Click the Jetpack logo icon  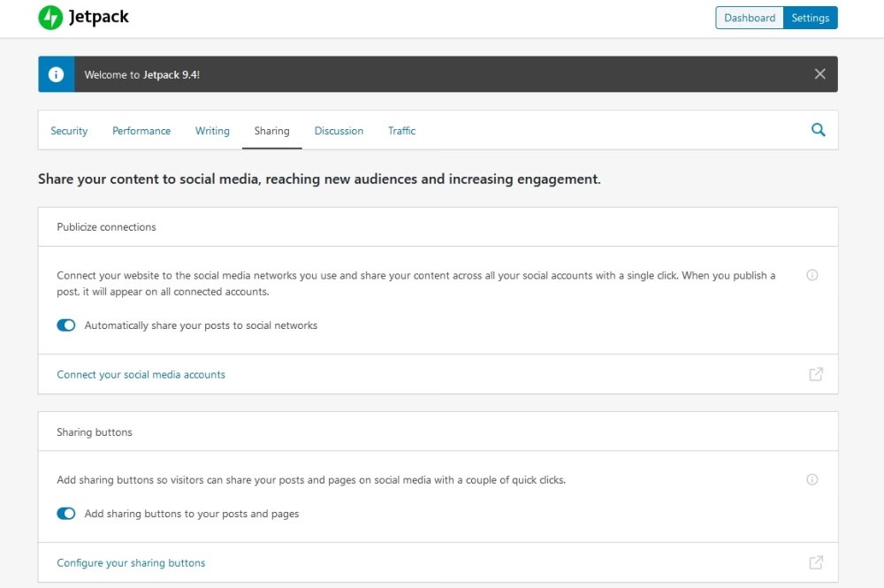(x=50, y=18)
